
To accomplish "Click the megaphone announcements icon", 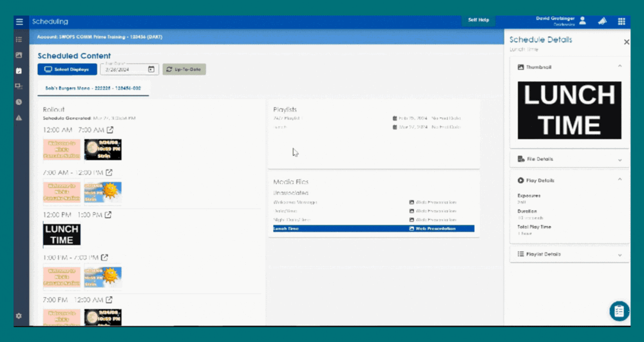I will click(x=603, y=21).
